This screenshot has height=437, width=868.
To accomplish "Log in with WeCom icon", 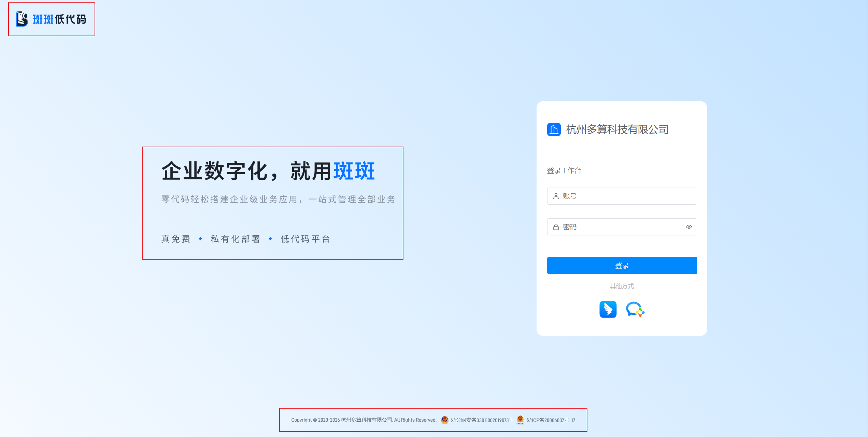I will coord(635,309).
